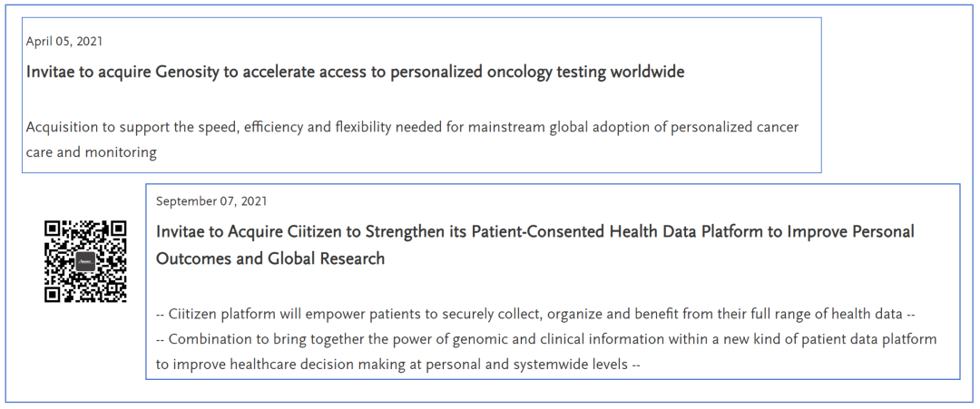This screenshot has height=409, width=980.
Task: Open the Invitae to Acquire Ciitizen headline
Action: point(534,231)
